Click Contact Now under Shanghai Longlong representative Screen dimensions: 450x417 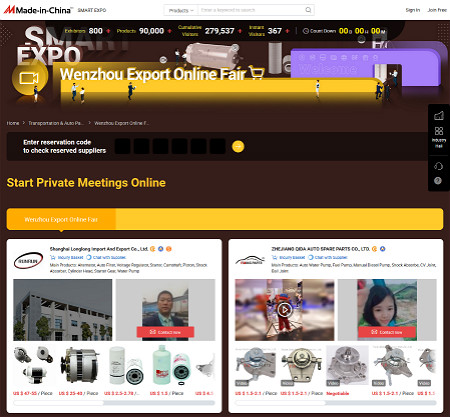[x=165, y=332]
